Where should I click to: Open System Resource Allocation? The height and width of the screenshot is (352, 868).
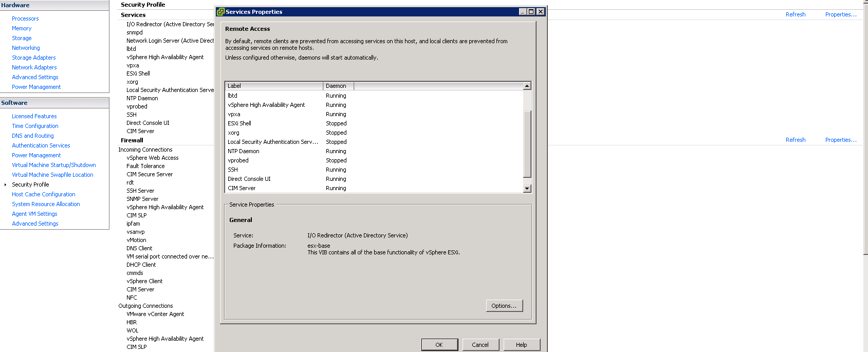point(46,204)
